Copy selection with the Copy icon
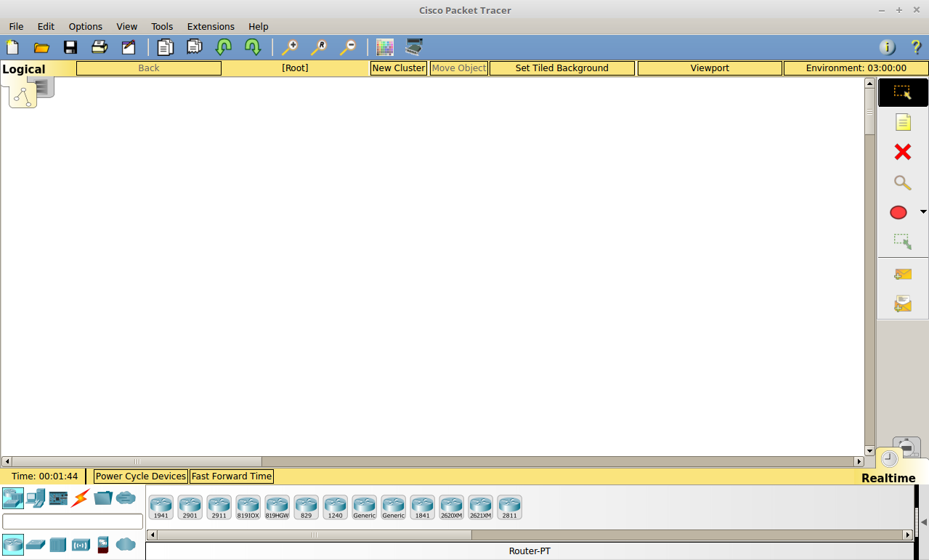The width and height of the screenshot is (929, 560). [x=166, y=48]
